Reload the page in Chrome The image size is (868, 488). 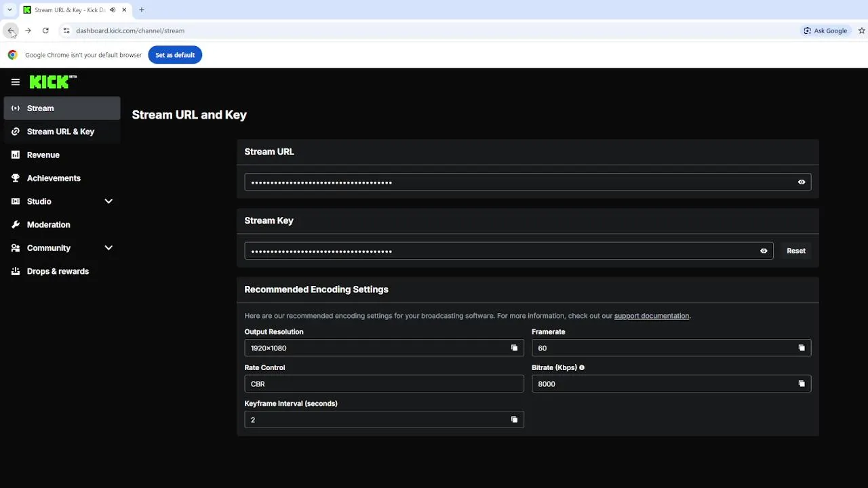click(x=45, y=30)
